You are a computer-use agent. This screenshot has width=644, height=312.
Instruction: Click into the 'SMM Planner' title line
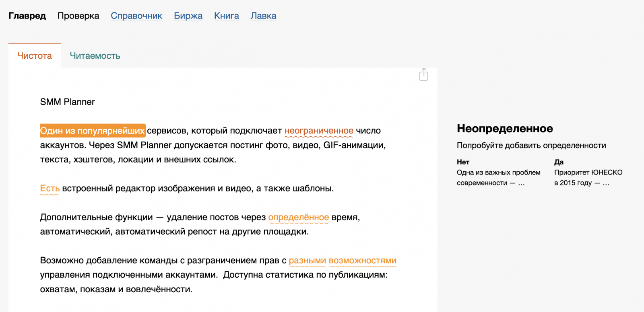[x=67, y=102]
